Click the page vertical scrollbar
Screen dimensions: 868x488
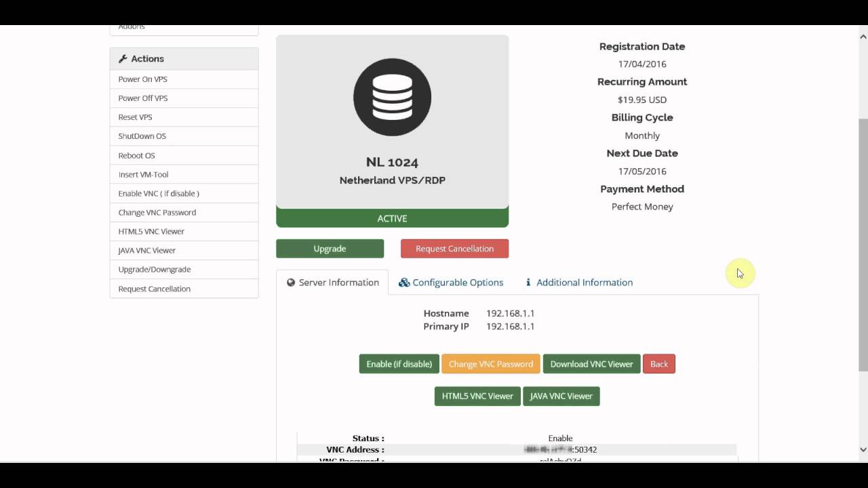(x=863, y=244)
